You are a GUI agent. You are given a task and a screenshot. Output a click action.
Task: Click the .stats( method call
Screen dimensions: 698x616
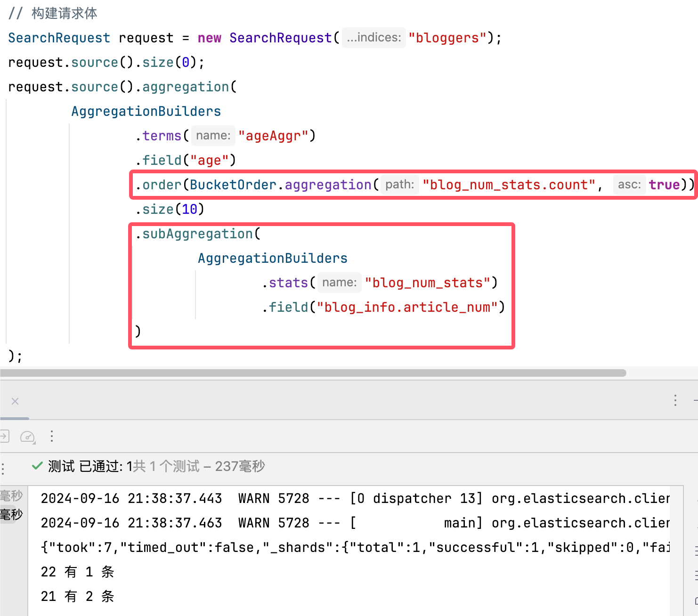point(288,283)
